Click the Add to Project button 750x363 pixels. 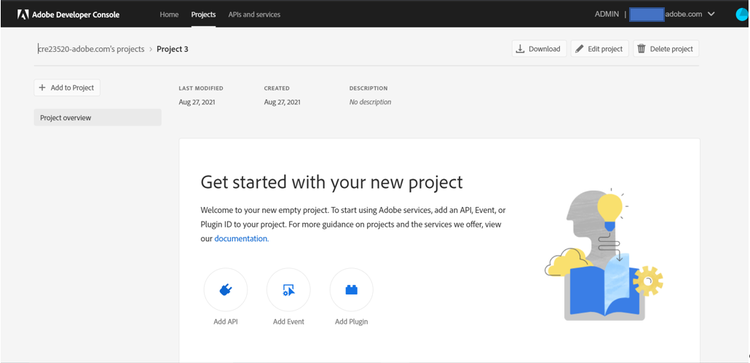[x=67, y=88]
